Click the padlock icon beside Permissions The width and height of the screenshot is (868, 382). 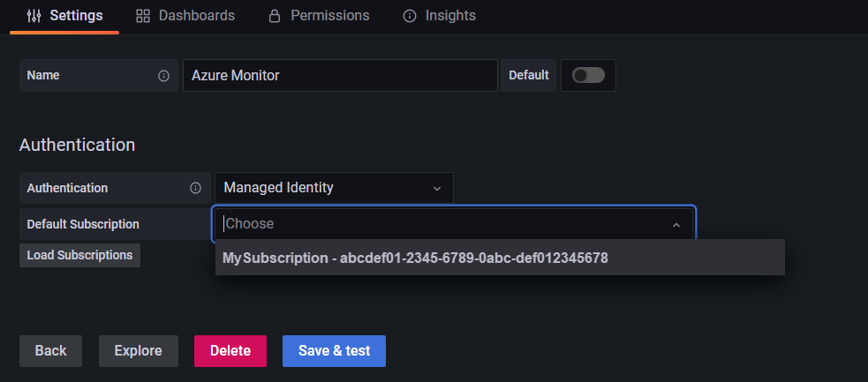(x=275, y=16)
